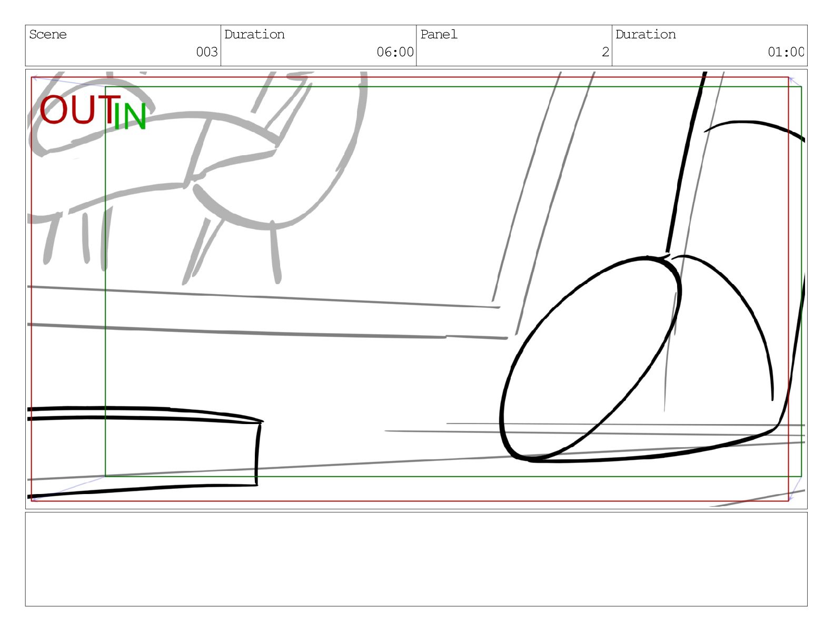834x644 pixels.
Task: Click the green IN camera label
Action: pos(130,116)
